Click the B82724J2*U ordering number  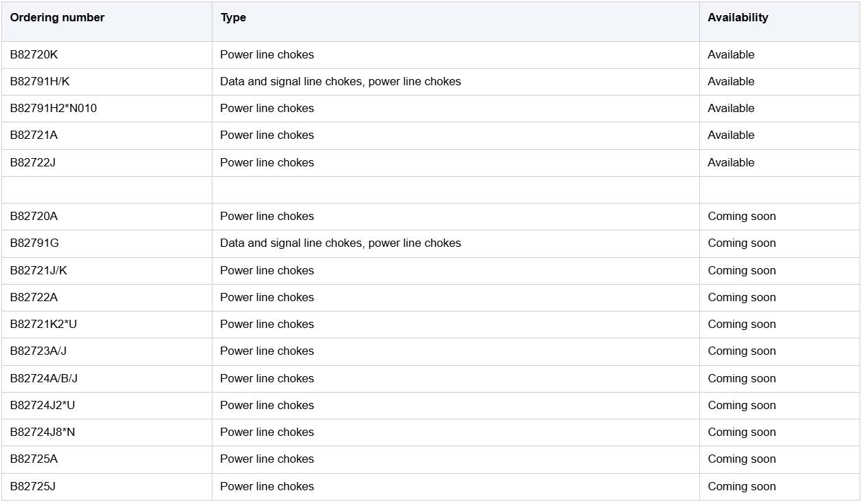pos(43,405)
